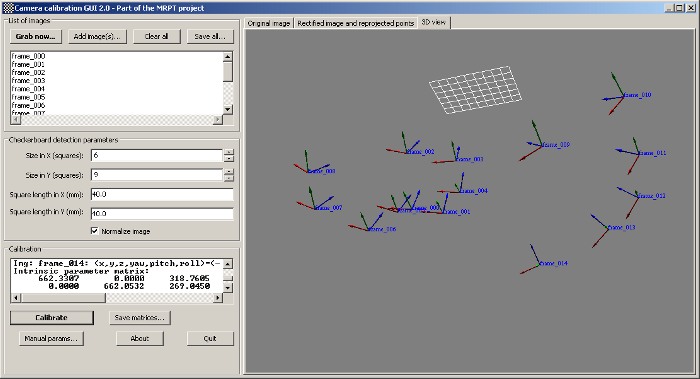
Task: Open the Add image(s)... dialog
Action: 97,37
